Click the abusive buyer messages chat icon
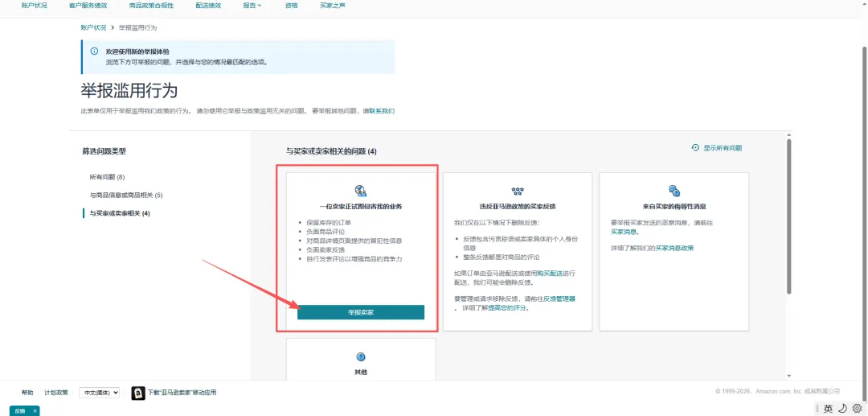Screen dimensions: 868x416 674,192
